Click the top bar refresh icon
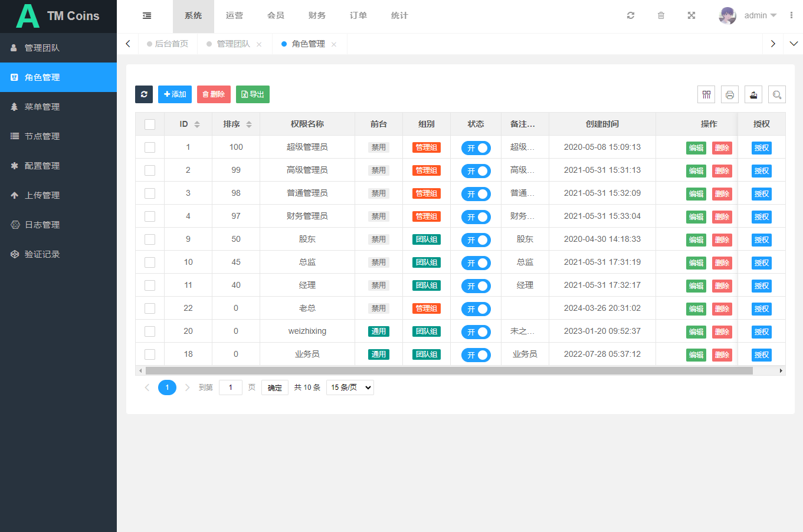803x532 pixels. pos(631,16)
